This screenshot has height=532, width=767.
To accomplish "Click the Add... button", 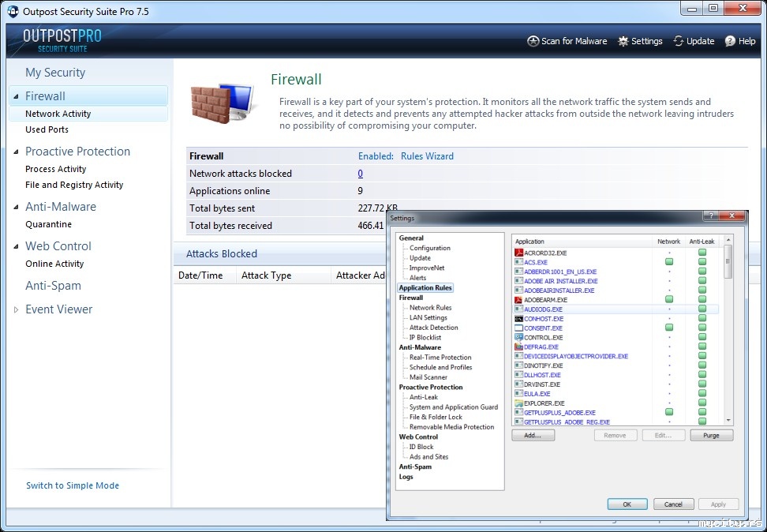I will (x=533, y=435).
